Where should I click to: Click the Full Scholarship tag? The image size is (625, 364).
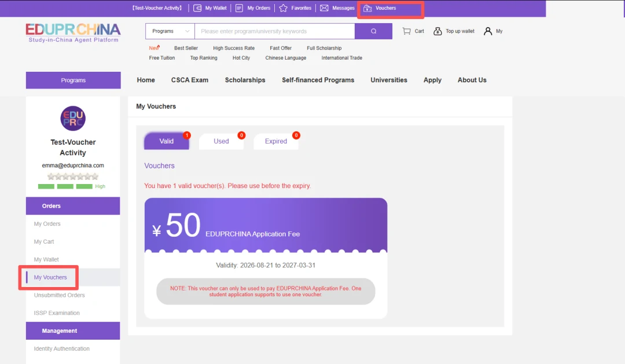click(x=324, y=48)
